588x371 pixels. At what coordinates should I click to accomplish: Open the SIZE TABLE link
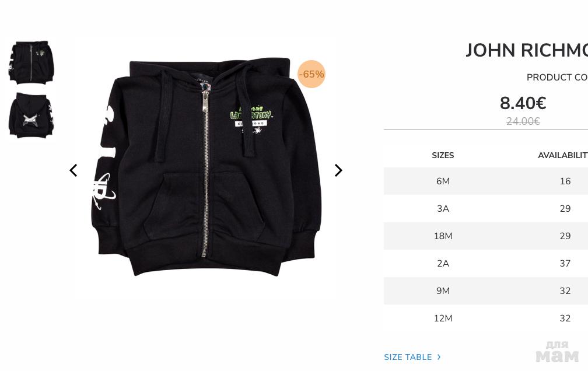click(x=408, y=357)
